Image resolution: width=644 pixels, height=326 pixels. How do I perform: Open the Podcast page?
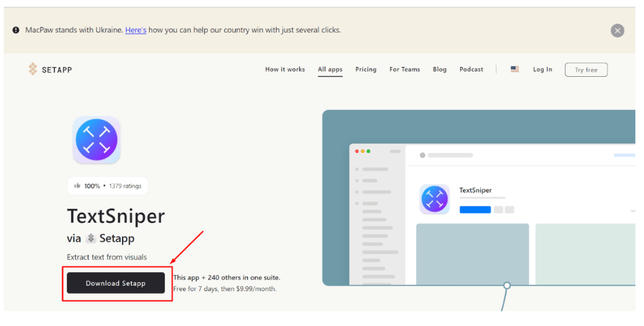point(471,69)
